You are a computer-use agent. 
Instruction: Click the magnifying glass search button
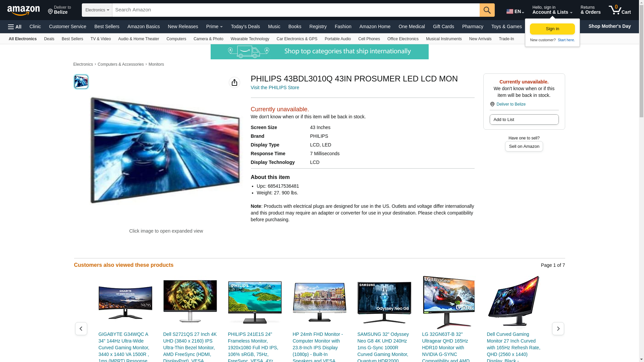click(487, 10)
